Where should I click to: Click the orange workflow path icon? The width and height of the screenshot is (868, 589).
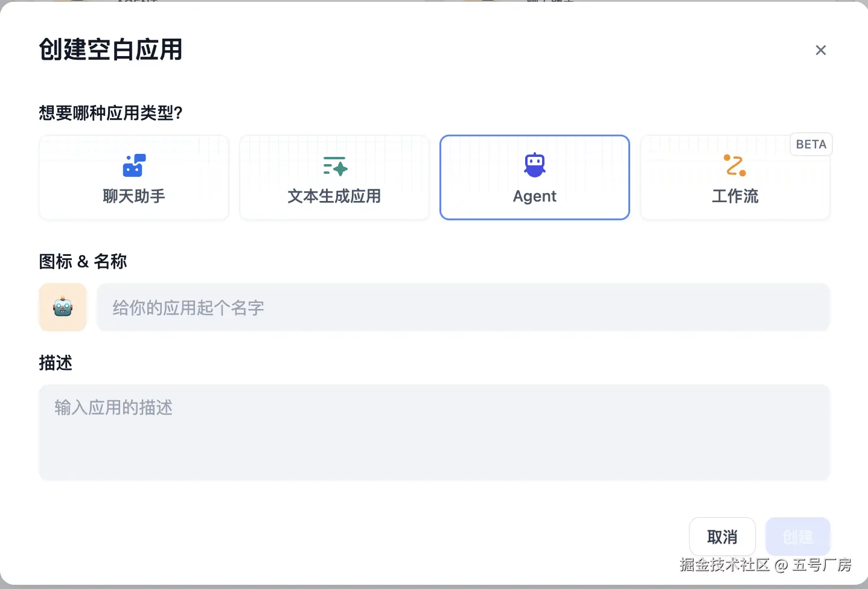point(735,165)
